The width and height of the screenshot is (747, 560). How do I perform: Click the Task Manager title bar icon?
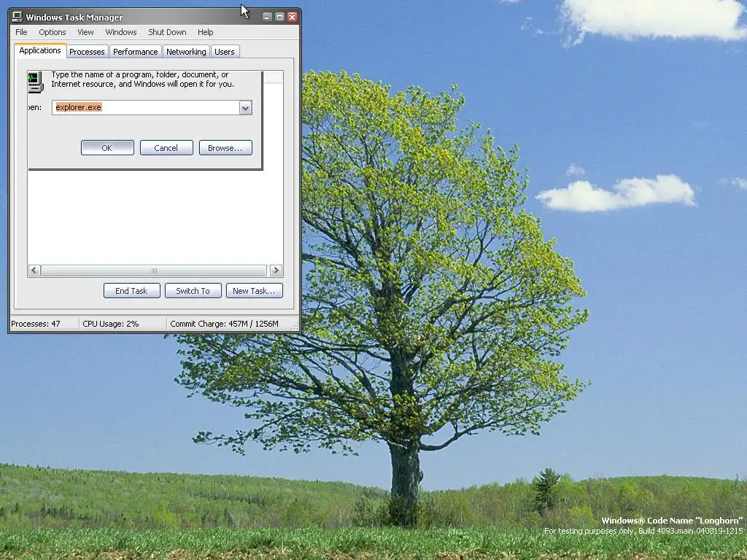point(18,17)
